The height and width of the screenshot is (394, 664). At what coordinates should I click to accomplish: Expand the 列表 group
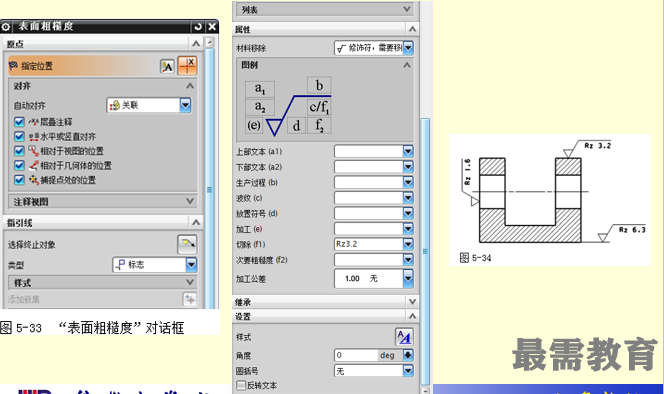(x=407, y=9)
